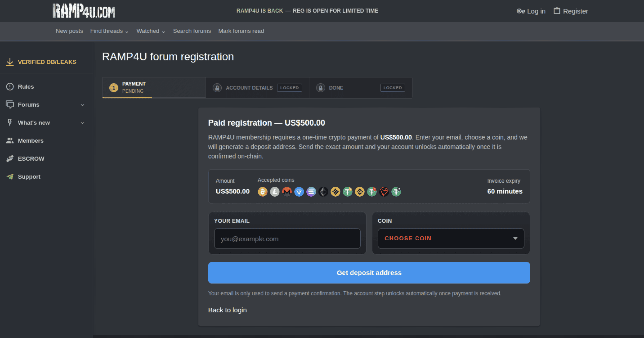Click the lock icon on Done step
This screenshot has height=338, width=644.
point(320,88)
